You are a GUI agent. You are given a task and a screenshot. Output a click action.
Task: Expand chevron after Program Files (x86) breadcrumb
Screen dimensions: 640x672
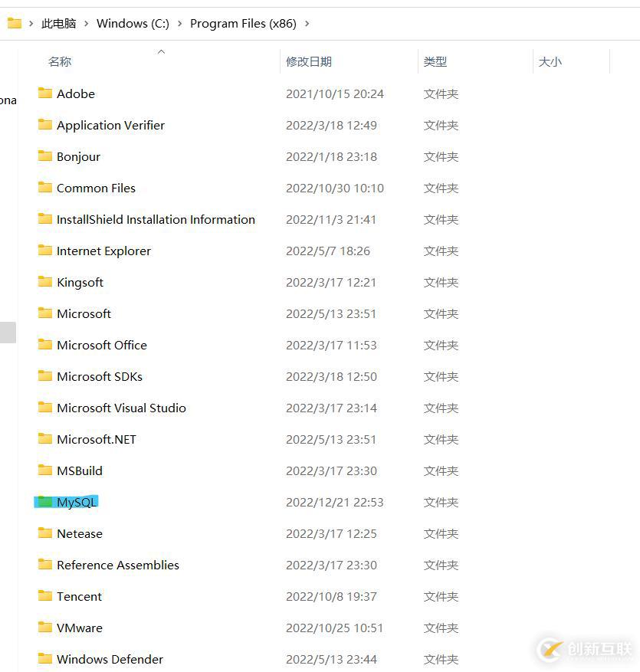307,24
